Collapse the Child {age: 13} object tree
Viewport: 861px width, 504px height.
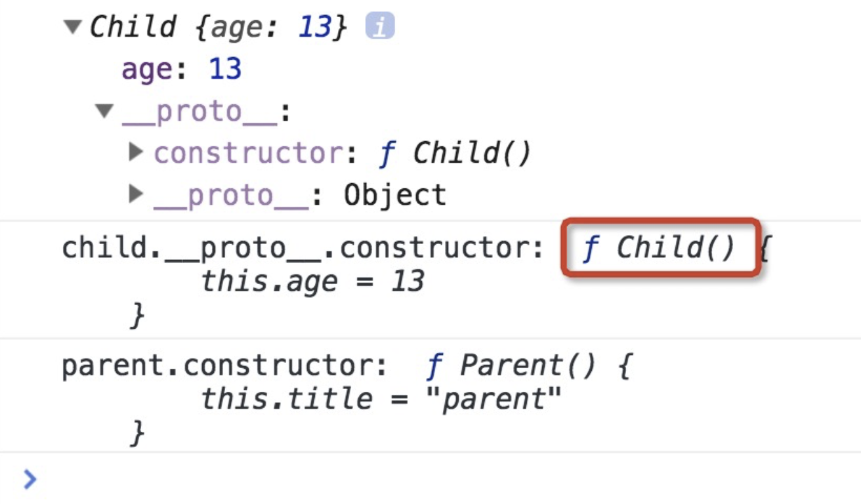tap(73, 27)
